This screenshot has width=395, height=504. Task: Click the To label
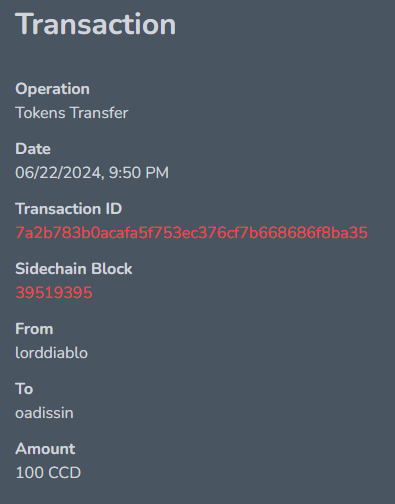[x=24, y=389]
